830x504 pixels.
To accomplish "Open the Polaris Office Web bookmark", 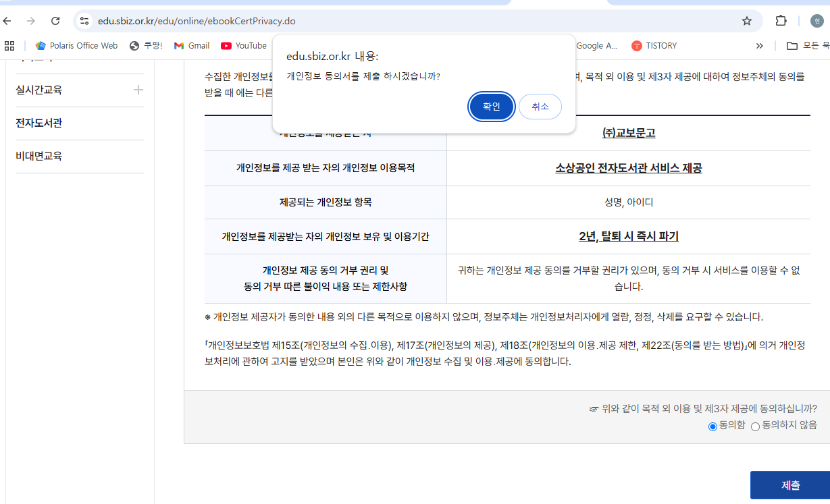I will (75, 45).
